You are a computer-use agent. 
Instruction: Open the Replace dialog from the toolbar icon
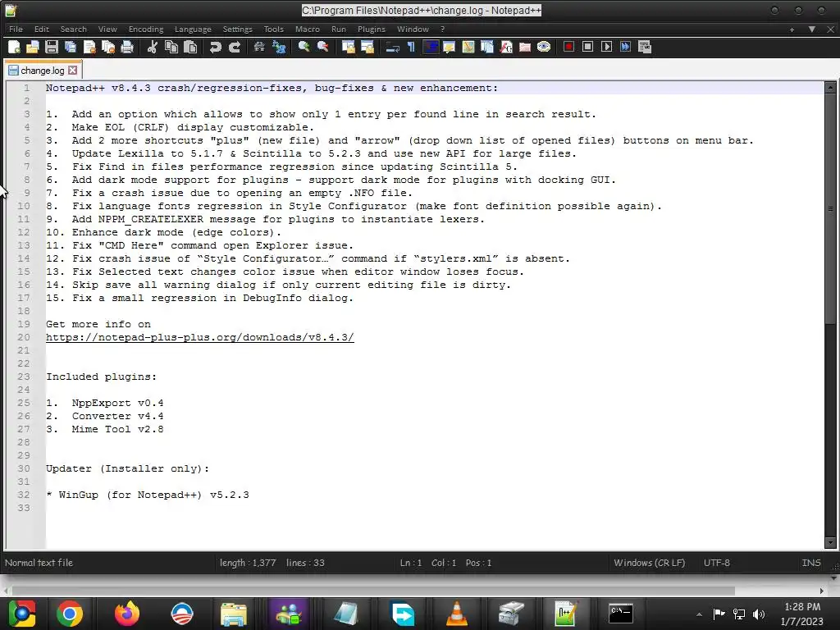pyautogui.click(x=279, y=47)
